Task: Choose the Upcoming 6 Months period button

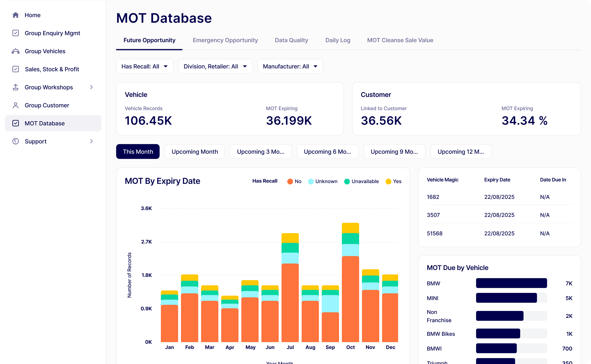Action: (x=327, y=152)
